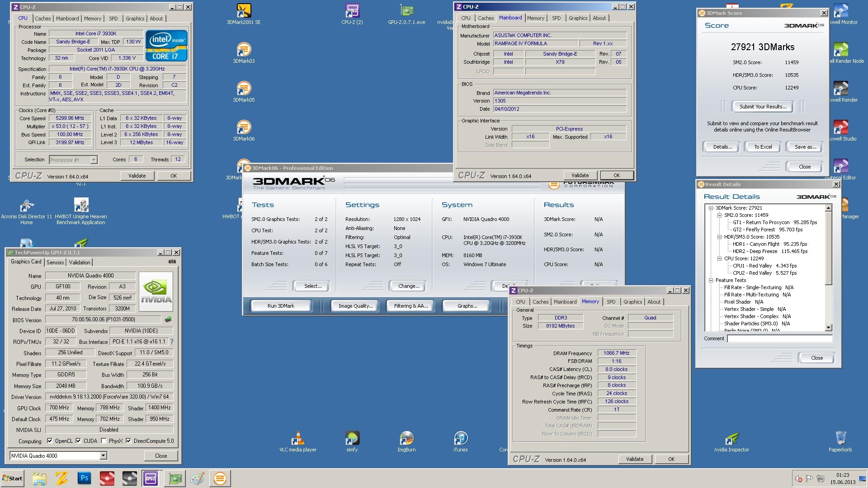This screenshot has height=488, width=868.
Task: Toggle the OpenCL checkbox in GPU-Z
Action: pos(50,441)
